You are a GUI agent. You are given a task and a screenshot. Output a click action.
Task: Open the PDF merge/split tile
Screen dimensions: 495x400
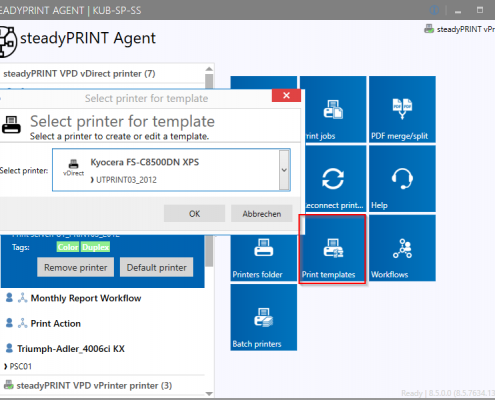pyautogui.click(x=402, y=109)
